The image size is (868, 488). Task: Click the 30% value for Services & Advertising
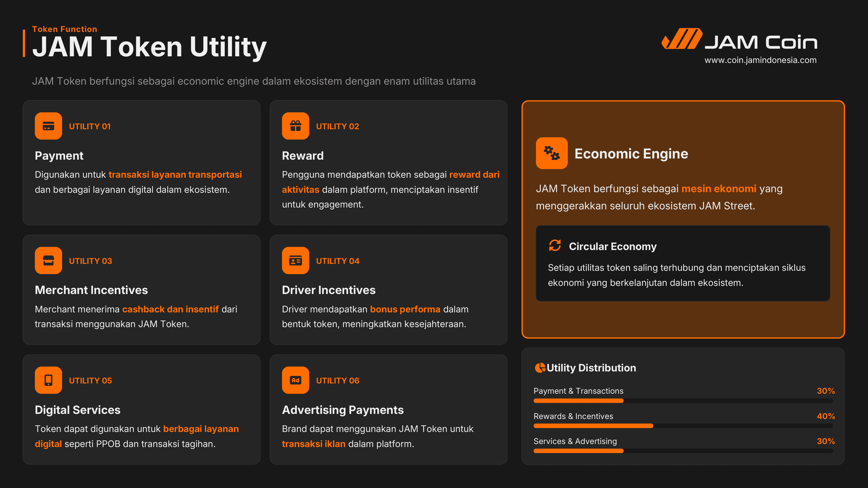pos(826,441)
